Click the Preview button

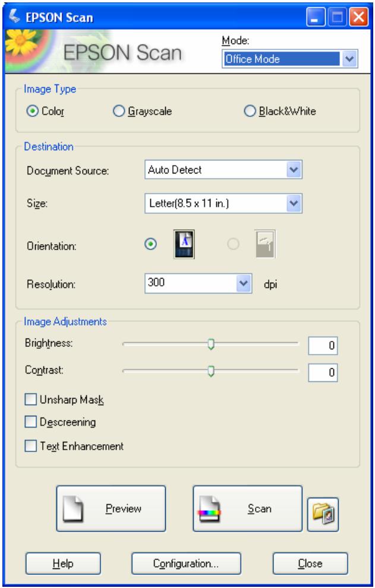click(x=111, y=508)
